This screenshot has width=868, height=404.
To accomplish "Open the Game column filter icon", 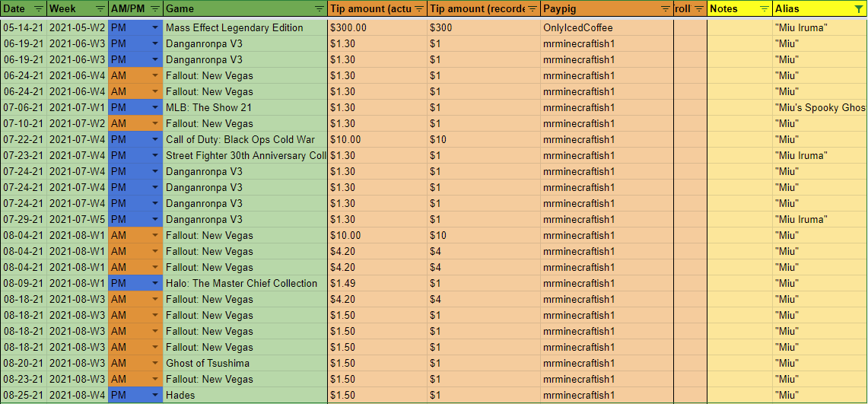I will point(320,9).
